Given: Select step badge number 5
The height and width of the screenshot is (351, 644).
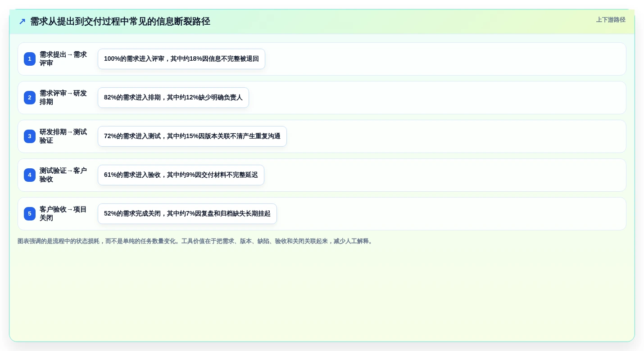Looking at the screenshot, I should (x=30, y=214).
